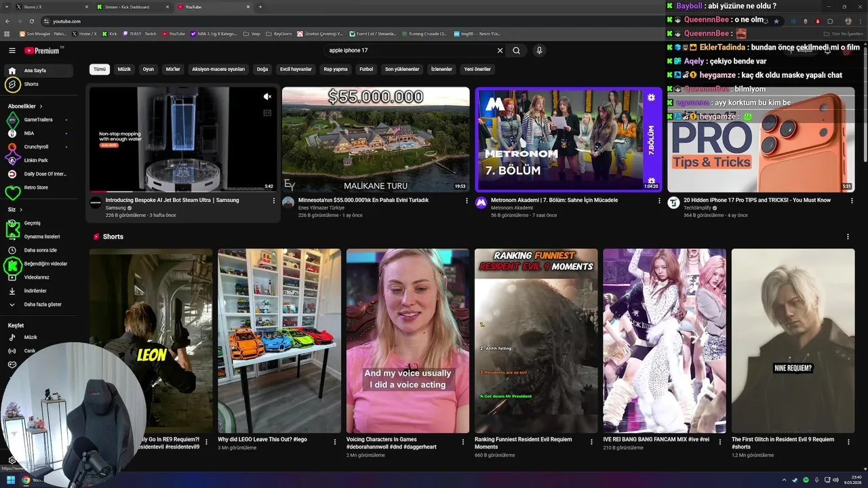Open options for the IVE REI fancam short
Screen dimensions: 868x488
tap(719, 442)
